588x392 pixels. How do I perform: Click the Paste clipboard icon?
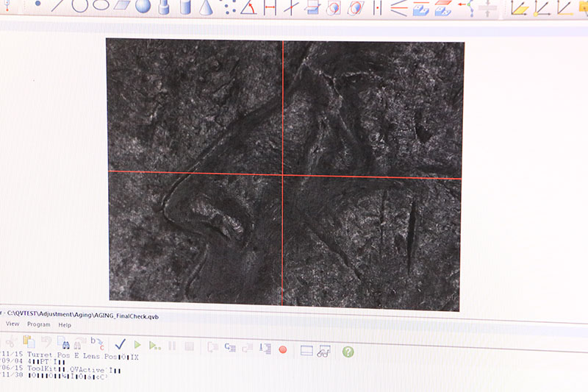pos(29,342)
